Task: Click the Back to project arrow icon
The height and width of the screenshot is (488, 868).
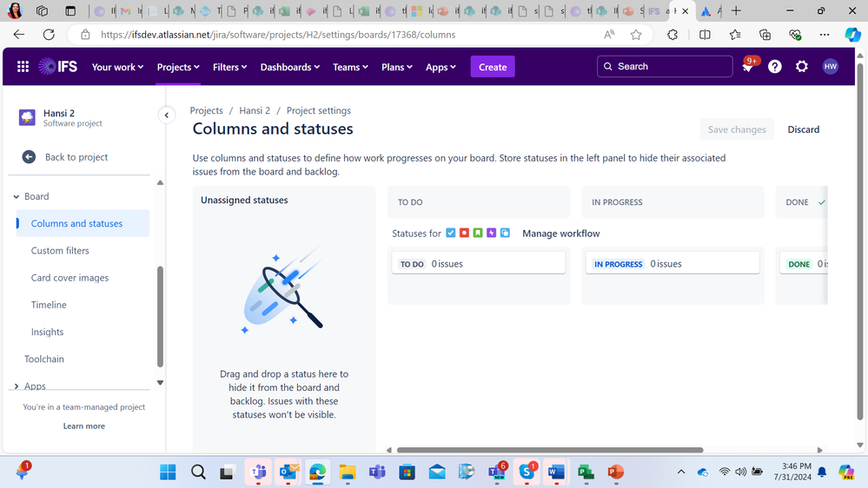Action: coord(29,157)
